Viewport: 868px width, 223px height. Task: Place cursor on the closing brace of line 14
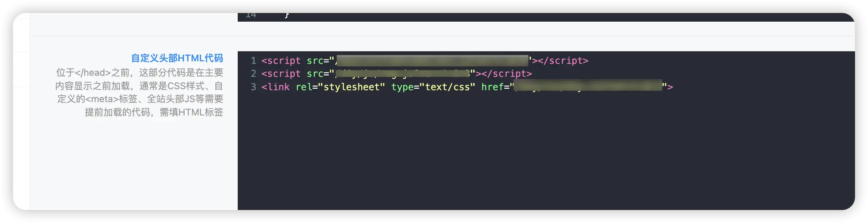(287, 16)
